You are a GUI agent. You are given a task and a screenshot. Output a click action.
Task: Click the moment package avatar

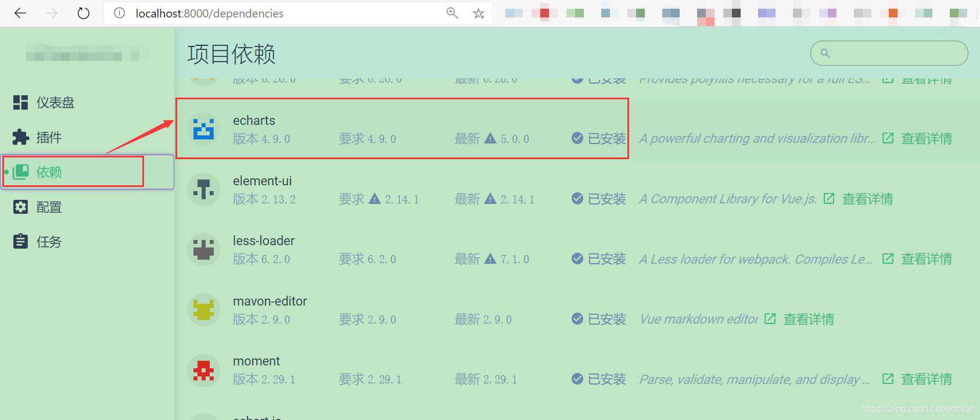click(203, 370)
